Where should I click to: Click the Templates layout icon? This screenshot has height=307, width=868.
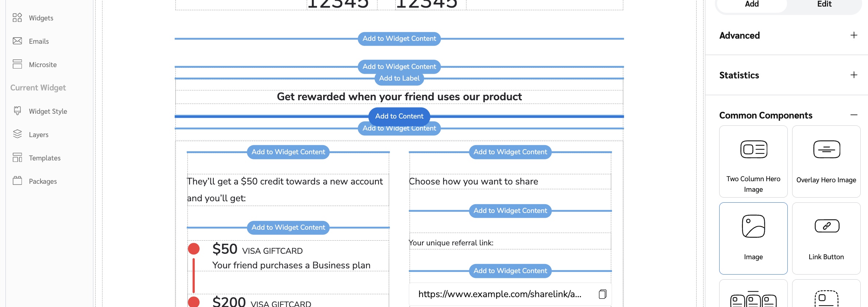(x=17, y=158)
